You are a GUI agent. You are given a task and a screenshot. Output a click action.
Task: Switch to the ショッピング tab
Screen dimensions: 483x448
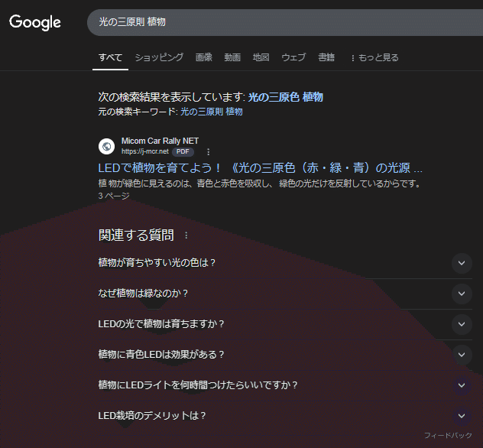coord(159,57)
